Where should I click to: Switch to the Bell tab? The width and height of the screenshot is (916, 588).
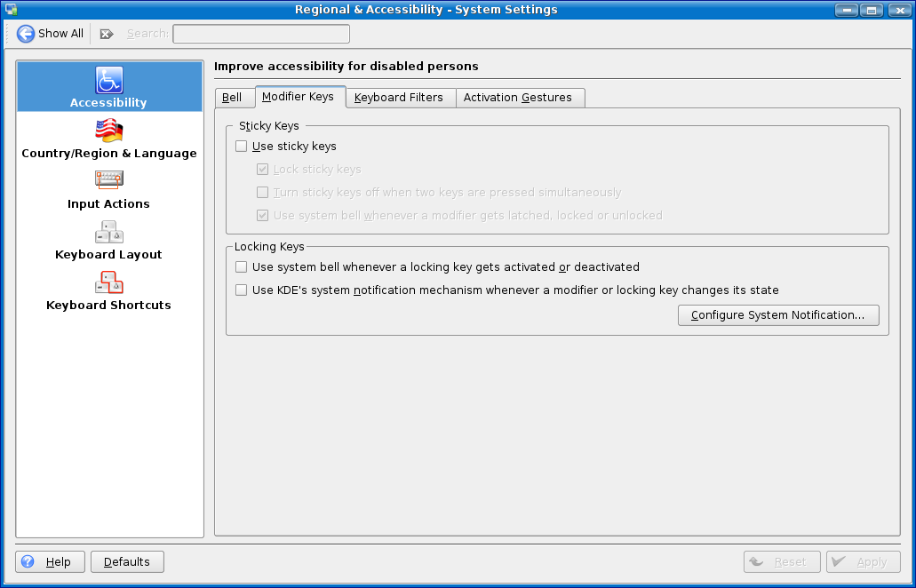232,98
